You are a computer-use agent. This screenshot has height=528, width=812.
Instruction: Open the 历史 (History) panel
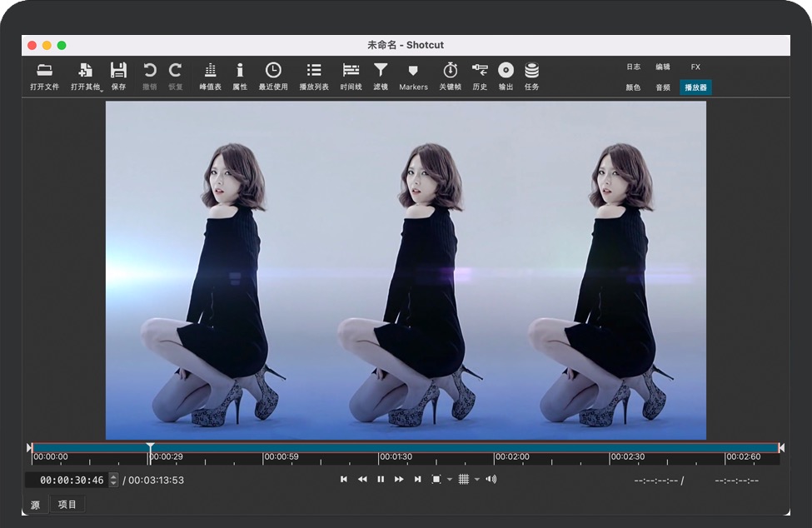(480, 71)
